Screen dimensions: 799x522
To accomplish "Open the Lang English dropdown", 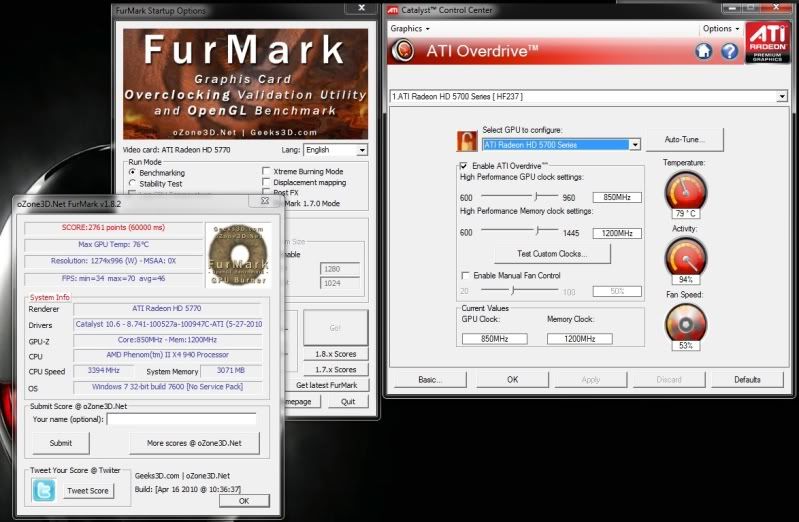I will [362, 150].
